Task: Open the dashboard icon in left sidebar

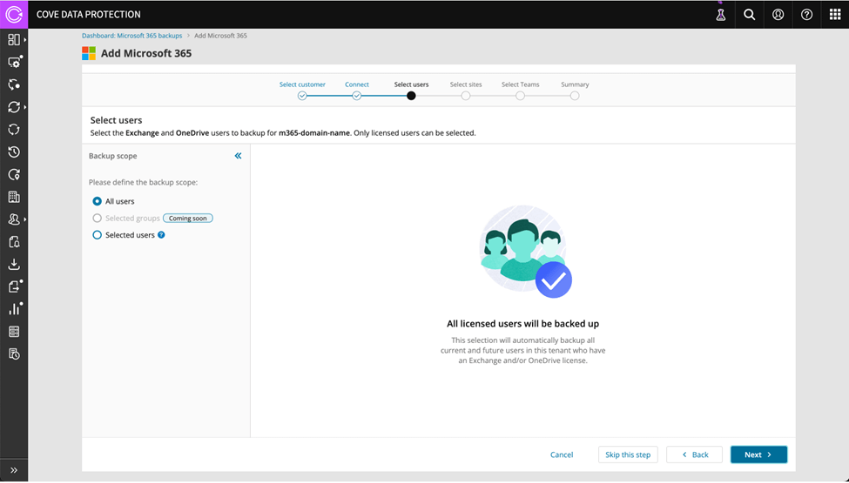Action: pyautogui.click(x=14, y=40)
